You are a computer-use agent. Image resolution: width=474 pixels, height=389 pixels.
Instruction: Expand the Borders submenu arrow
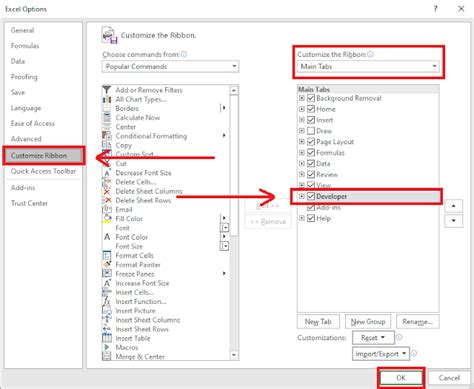pos(224,108)
